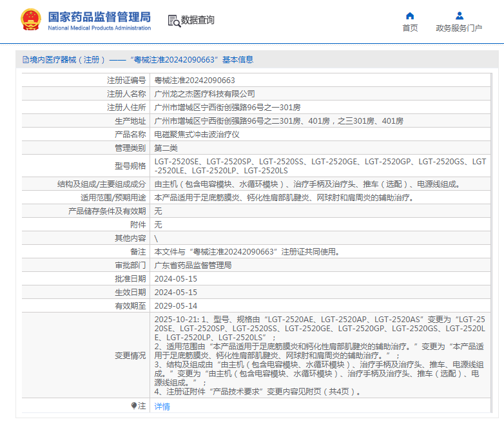Image resolution: width=504 pixels, height=424 pixels.
Task: Click the 数据查询 magnifier document icon
Action: [174, 20]
